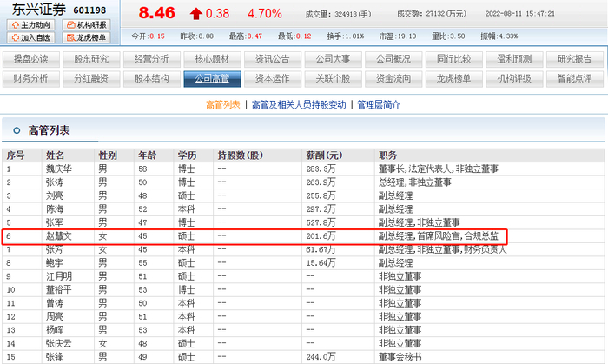Open 龙虎榜单 button near stock name
Viewport: 608px width, 364px height.
87,37
